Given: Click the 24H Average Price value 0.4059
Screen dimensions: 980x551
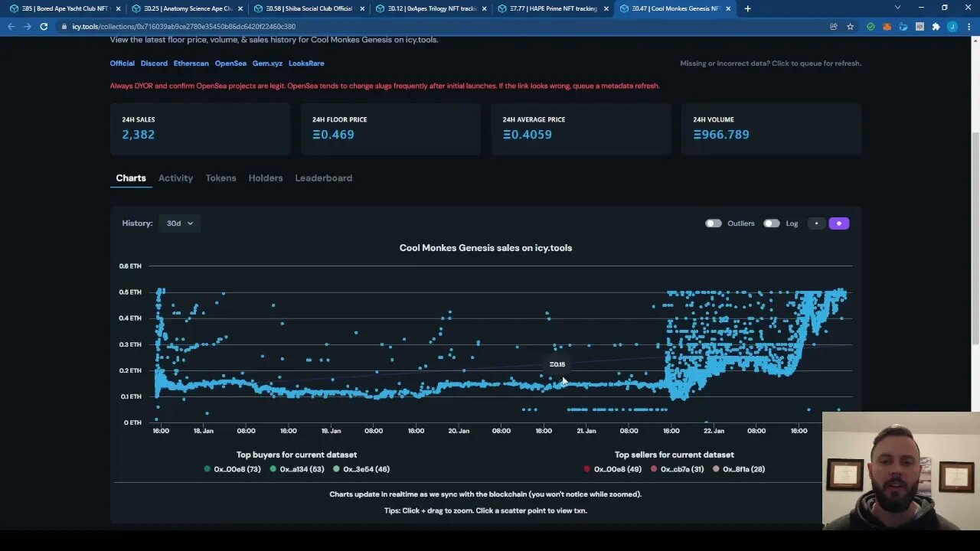Looking at the screenshot, I should pos(527,135).
